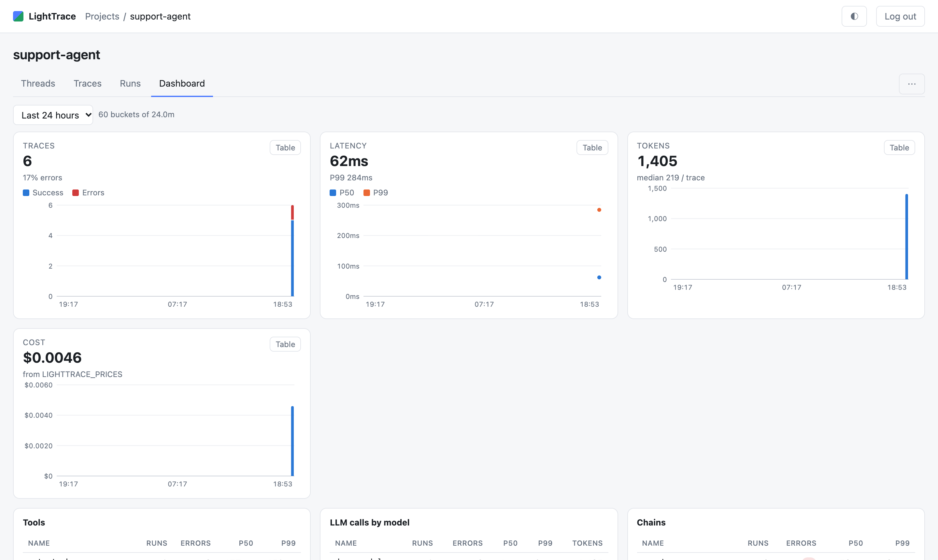This screenshot has height=560, width=938.
Task: Show Tokens card as Table
Action: click(x=899, y=147)
